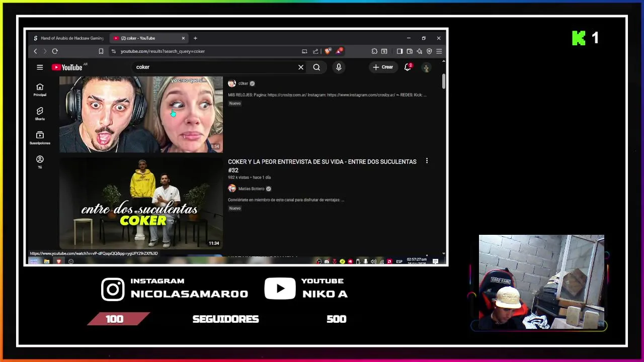Open the YouTube hamburger guide menu
The width and height of the screenshot is (644, 362).
pyautogui.click(x=40, y=67)
